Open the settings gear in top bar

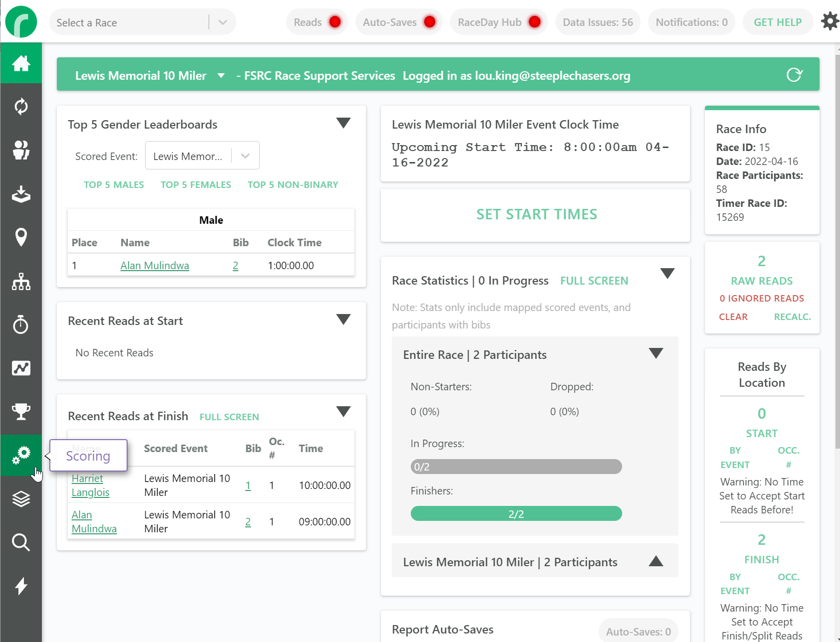coord(830,21)
